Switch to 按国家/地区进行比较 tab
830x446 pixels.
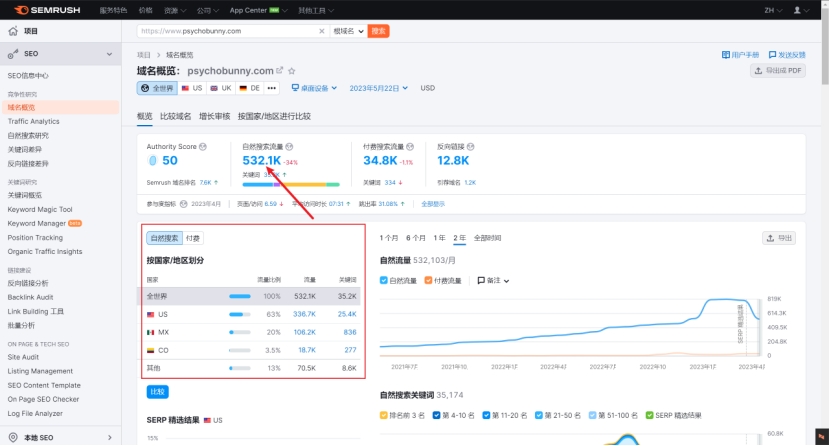click(274, 116)
